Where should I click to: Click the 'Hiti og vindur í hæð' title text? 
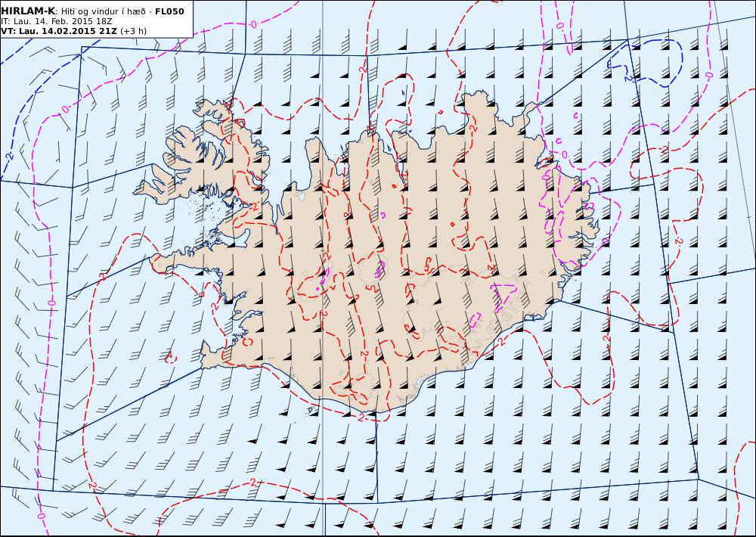tap(104, 11)
